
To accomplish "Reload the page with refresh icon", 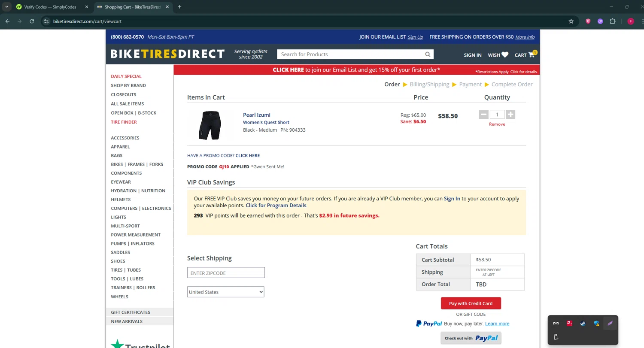I will tap(32, 21).
